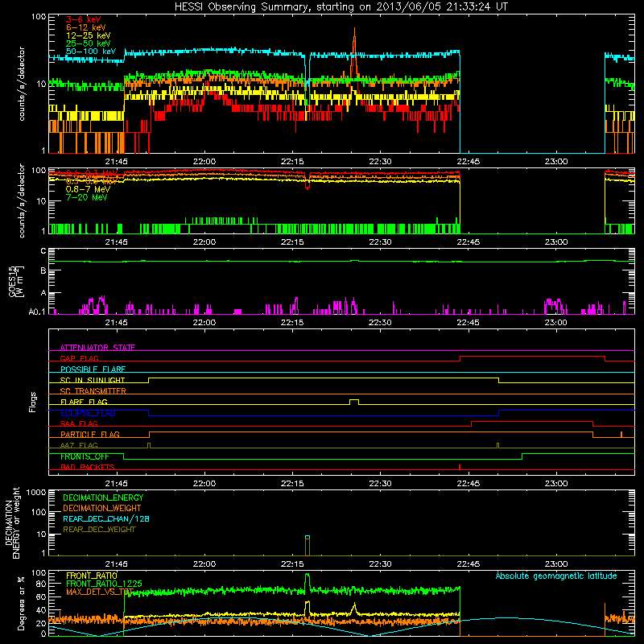The width and height of the screenshot is (644, 644).
Task: Click the DECIMATION ENERGY or weight axis label
Action: point(12,522)
